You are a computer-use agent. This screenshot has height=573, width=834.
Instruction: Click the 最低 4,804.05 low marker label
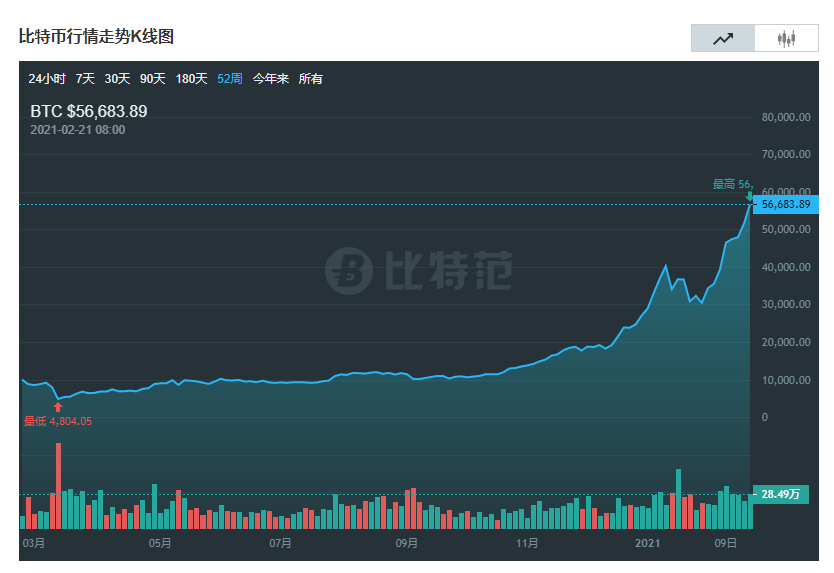[x=58, y=421]
